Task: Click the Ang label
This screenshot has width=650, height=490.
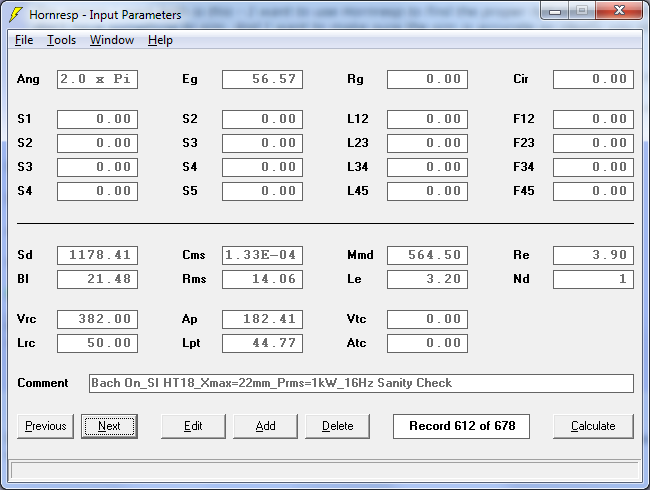Action: (28, 79)
